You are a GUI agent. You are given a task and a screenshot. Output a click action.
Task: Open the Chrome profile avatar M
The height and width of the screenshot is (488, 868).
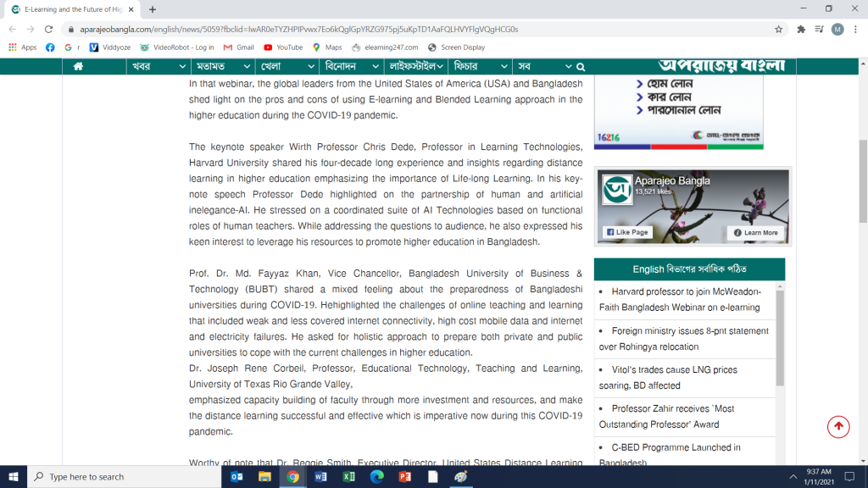pos(837,30)
